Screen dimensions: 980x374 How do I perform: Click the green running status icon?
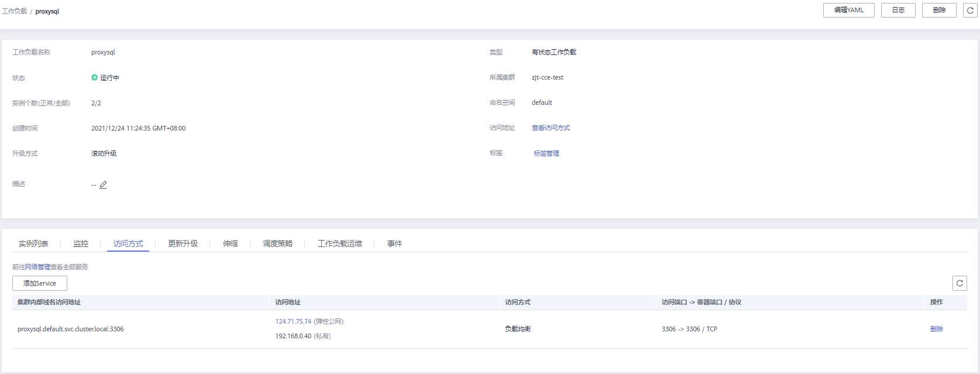click(95, 77)
